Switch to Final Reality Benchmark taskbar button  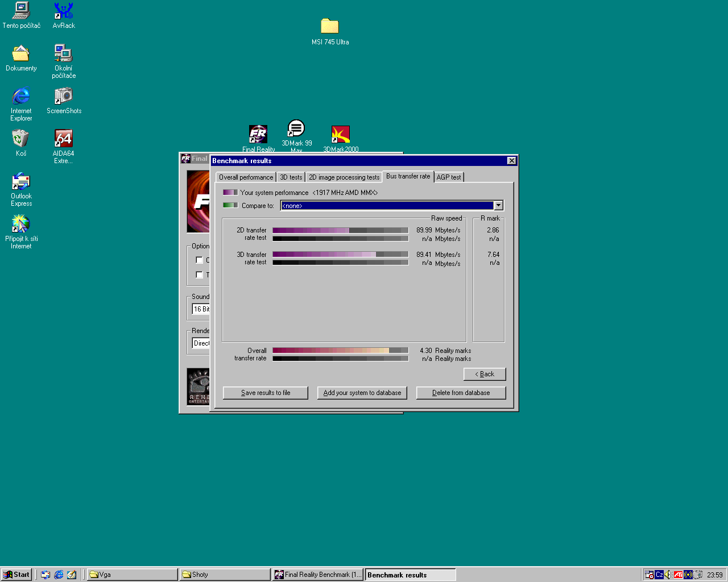click(x=318, y=575)
